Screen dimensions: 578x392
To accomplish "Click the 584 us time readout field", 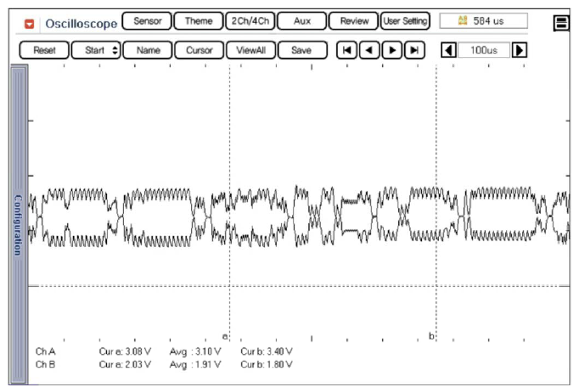I will click(484, 21).
